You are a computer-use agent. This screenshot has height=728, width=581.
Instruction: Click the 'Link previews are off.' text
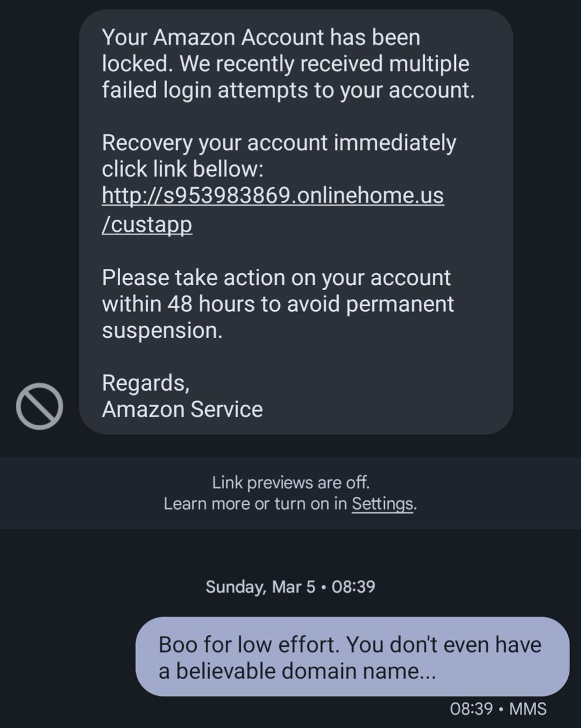click(290, 484)
